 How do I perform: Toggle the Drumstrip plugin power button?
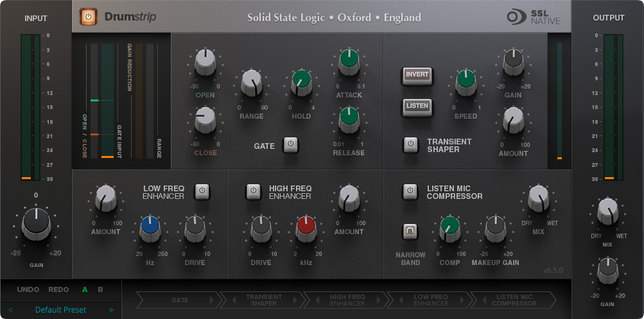coord(89,17)
